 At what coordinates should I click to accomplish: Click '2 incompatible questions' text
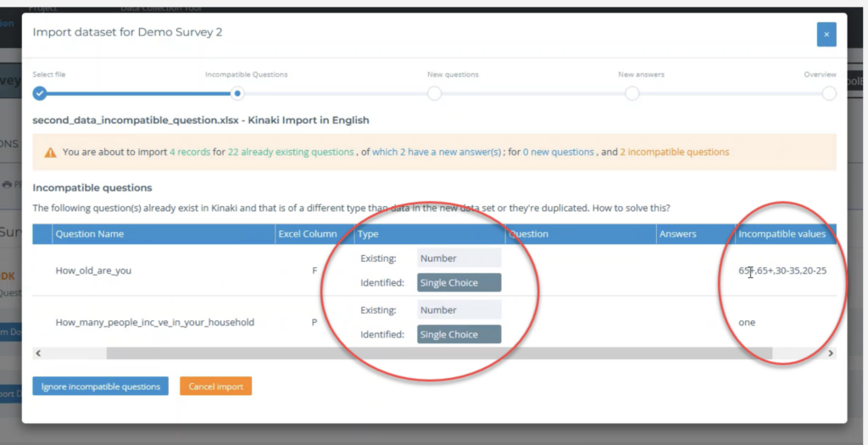[674, 152]
